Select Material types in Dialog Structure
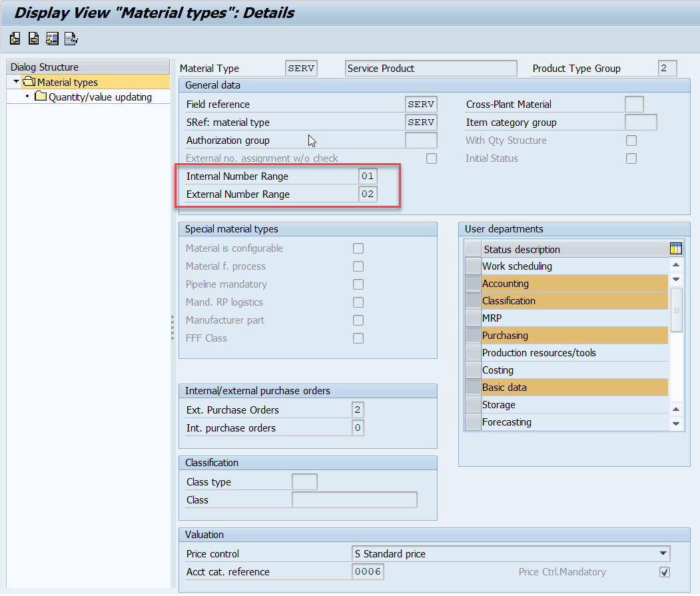The width and height of the screenshot is (700, 596). click(x=67, y=83)
